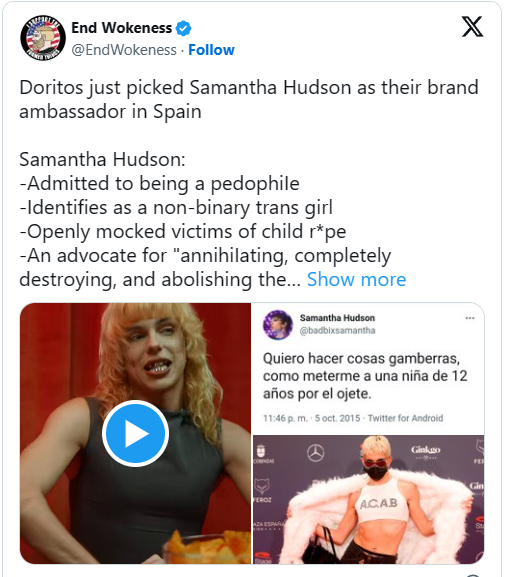This screenshot has width=512, height=577.
Task: Open the red-curtain video thumbnail
Action: (x=135, y=433)
